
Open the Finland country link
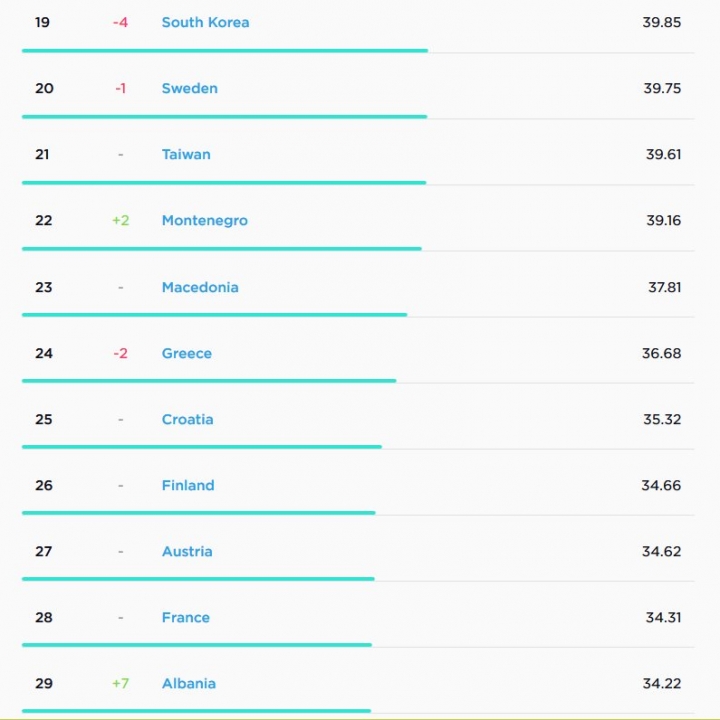[188, 485]
